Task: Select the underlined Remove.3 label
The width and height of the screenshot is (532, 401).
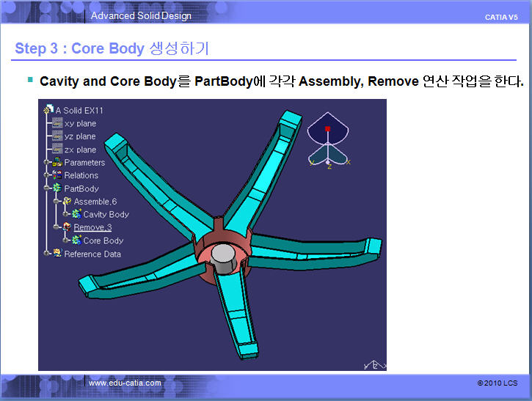Action: (x=92, y=227)
